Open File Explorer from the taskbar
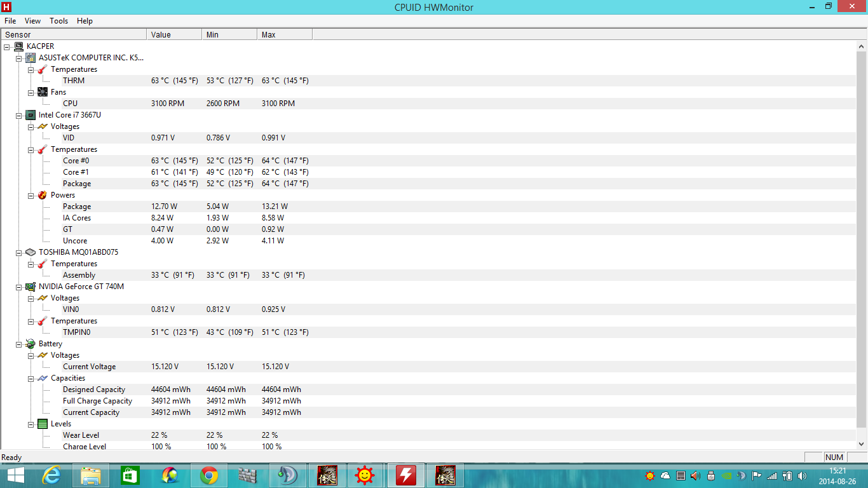 point(92,475)
